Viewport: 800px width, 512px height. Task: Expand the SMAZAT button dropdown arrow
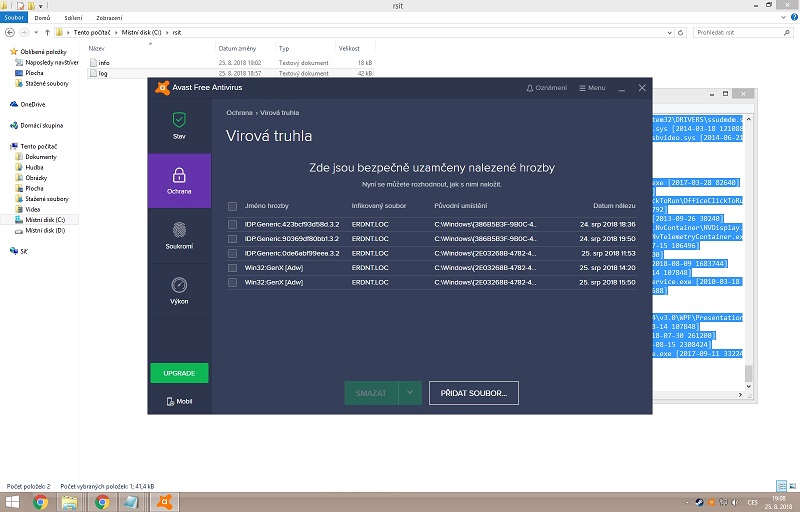410,393
